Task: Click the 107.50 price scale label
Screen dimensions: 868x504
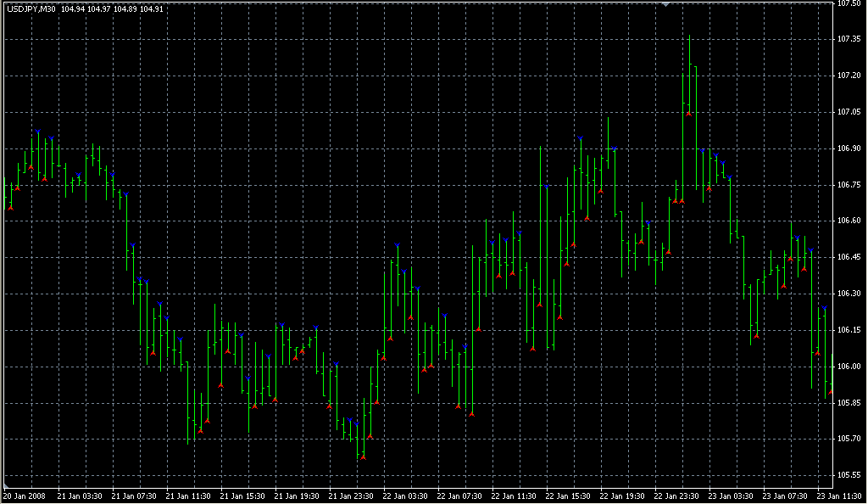Action: pyautogui.click(x=849, y=3)
